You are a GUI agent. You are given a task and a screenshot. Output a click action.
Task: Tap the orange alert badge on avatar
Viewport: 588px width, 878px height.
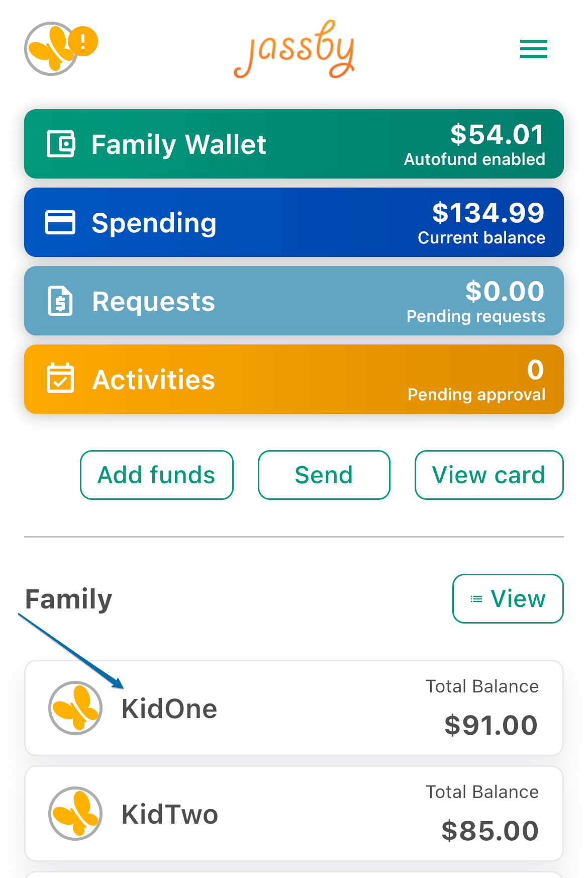(x=83, y=41)
